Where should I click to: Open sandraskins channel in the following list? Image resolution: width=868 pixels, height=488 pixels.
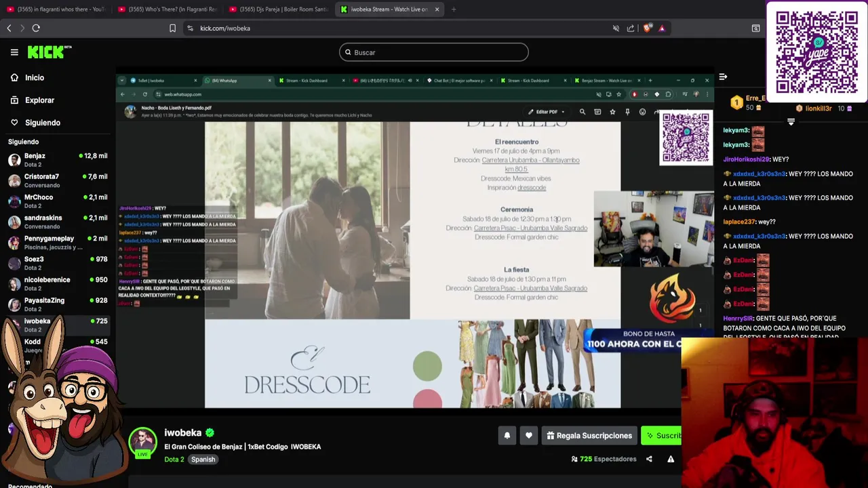pos(58,222)
